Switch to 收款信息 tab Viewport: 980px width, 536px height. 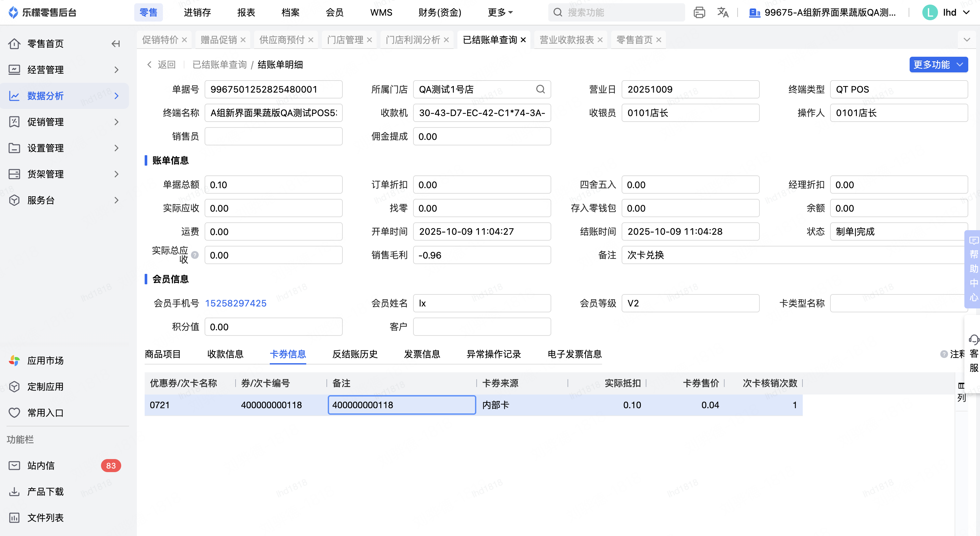click(225, 354)
